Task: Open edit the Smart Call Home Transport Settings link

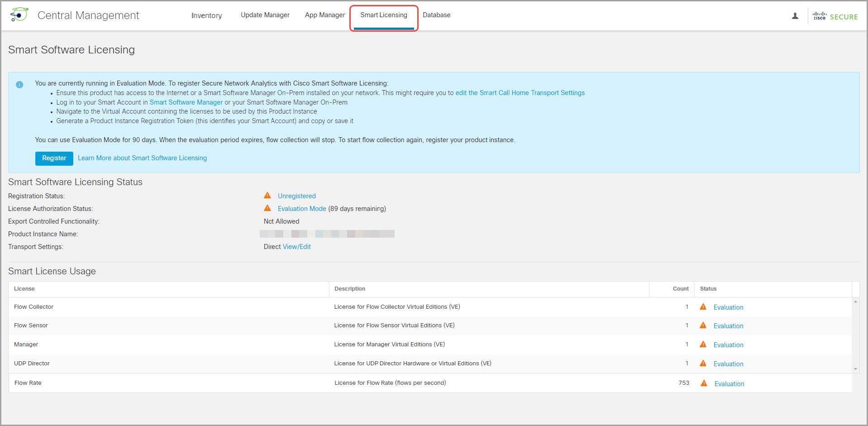Action: (x=520, y=93)
